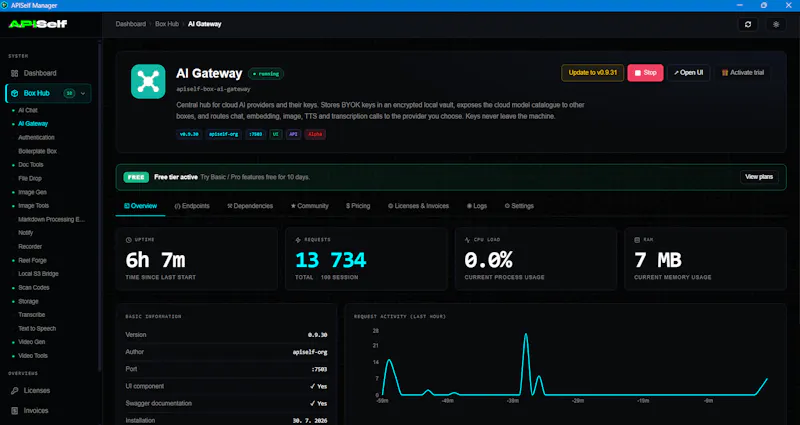Open Image Tools in sidebar
Screen dimensions: 800x425
[x=34, y=206]
